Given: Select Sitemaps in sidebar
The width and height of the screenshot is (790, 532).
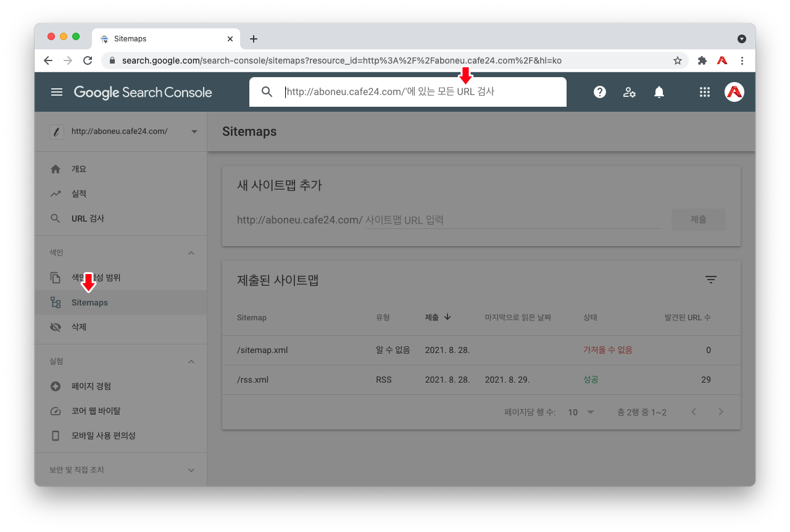Looking at the screenshot, I should click(x=120, y=302).
